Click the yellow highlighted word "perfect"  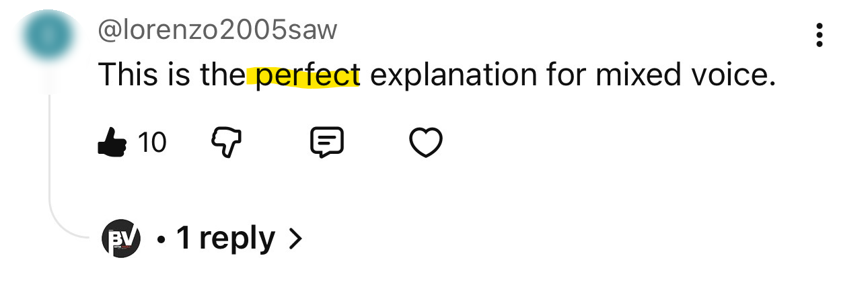pyautogui.click(x=308, y=75)
